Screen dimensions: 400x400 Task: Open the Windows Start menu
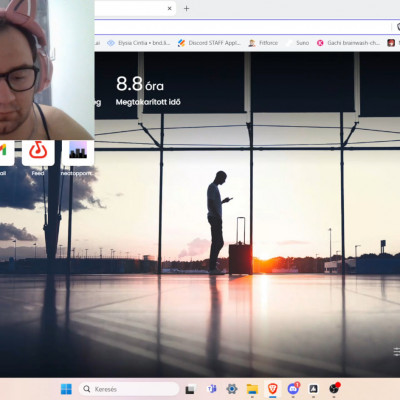pyautogui.click(x=66, y=389)
